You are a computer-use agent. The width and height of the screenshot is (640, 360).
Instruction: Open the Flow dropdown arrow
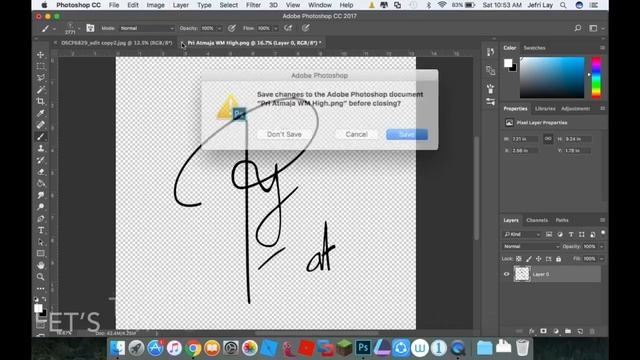coord(276,29)
